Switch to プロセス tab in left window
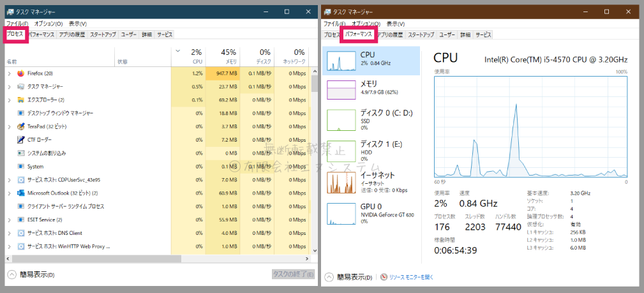The width and height of the screenshot is (644, 293). click(x=15, y=35)
